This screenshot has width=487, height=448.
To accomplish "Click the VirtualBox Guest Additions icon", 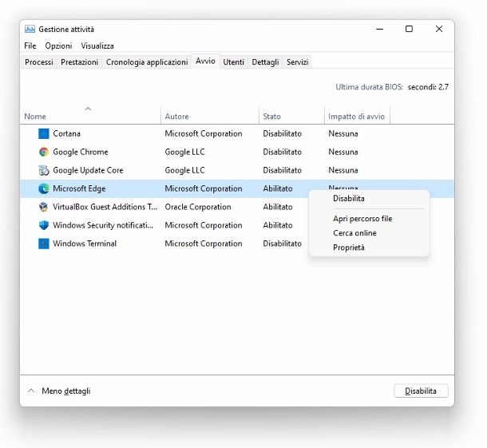I will pos(43,207).
